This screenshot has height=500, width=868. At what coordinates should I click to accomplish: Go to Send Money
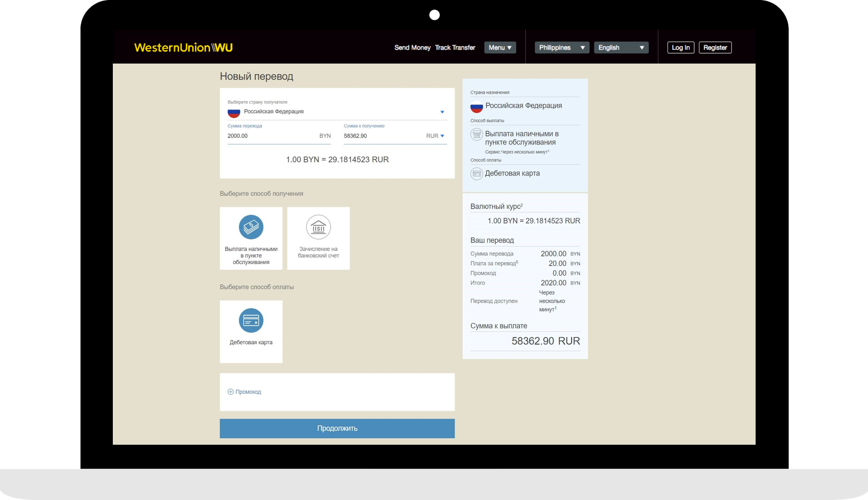point(412,48)
